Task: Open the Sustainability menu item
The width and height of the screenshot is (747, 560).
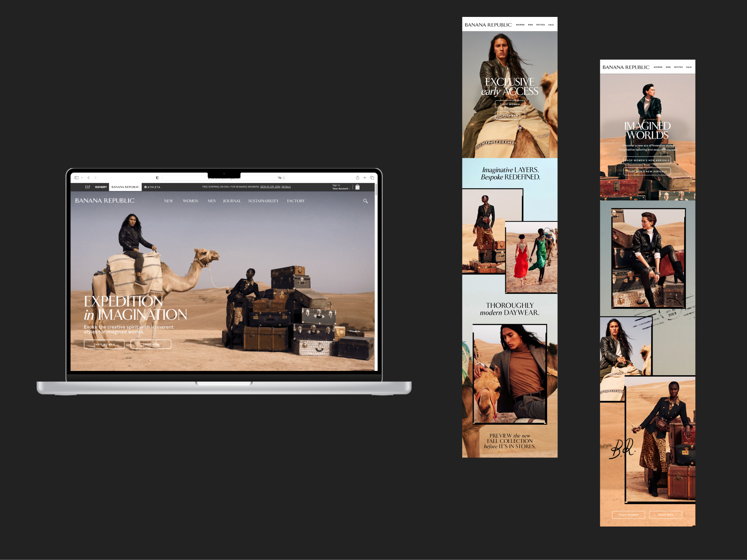Action: (x=263, y=201)
